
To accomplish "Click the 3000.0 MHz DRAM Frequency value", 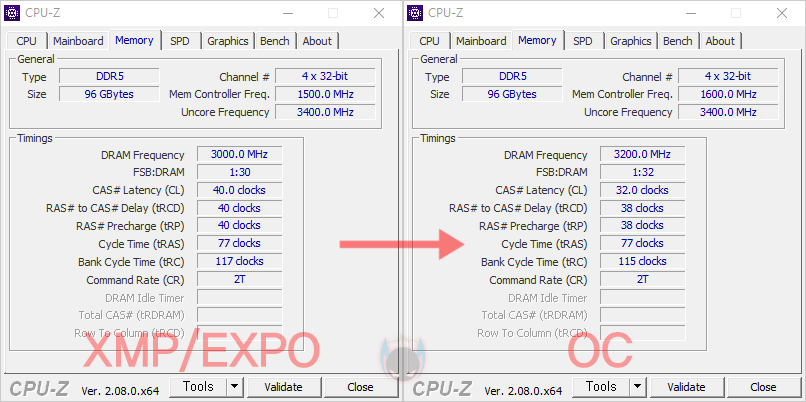I will [240, 154].
